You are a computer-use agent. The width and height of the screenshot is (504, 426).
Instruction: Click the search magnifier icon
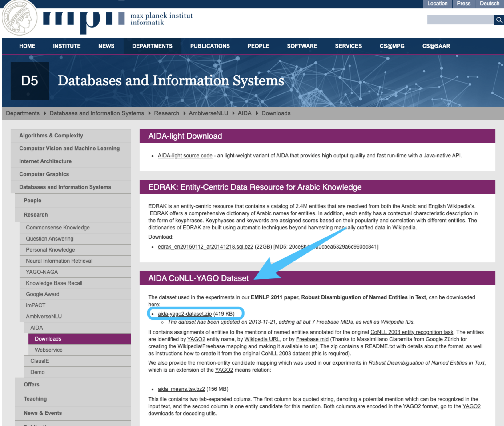(499, 20)
